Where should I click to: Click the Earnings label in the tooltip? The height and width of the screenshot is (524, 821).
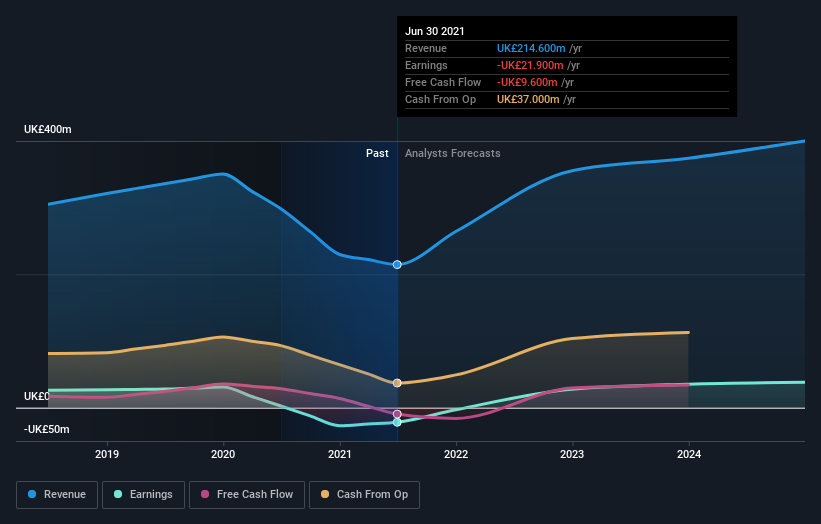[426, 65]
